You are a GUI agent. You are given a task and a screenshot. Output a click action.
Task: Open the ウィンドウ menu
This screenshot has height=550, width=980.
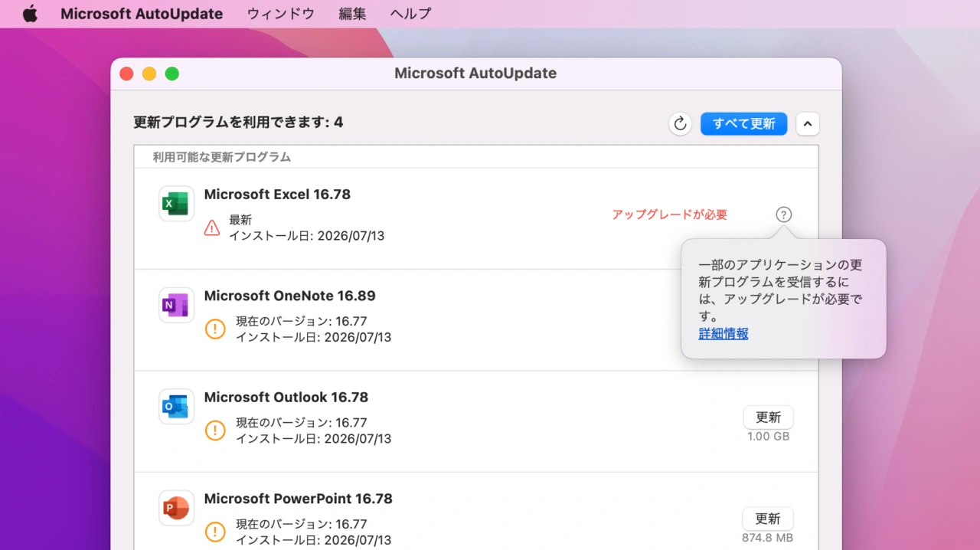coord(280,14)
